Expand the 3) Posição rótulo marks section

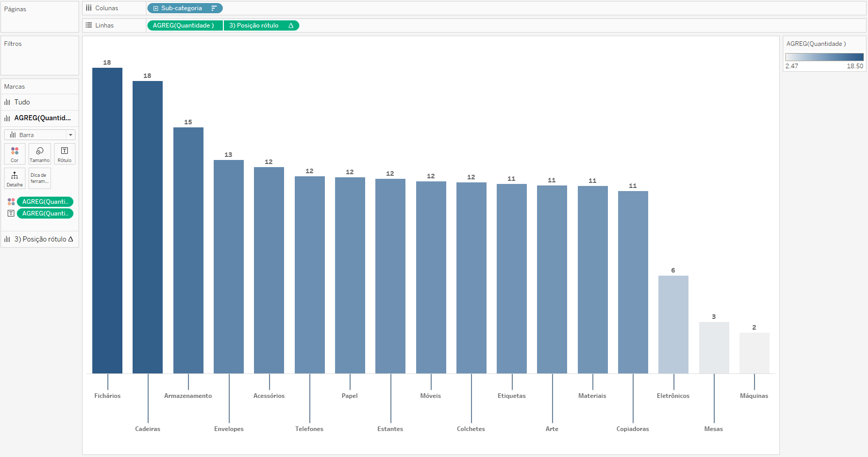tap(40, 239)
